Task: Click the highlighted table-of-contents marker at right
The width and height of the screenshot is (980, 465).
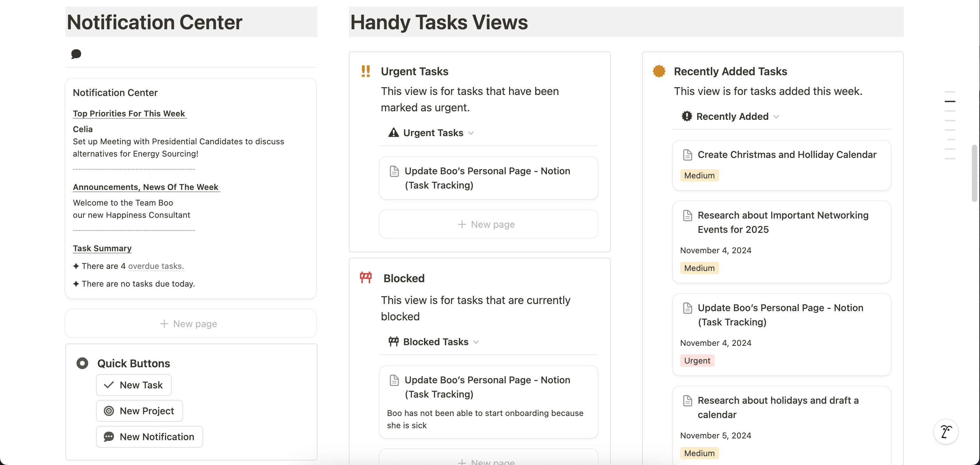Action: coord(950,101)
